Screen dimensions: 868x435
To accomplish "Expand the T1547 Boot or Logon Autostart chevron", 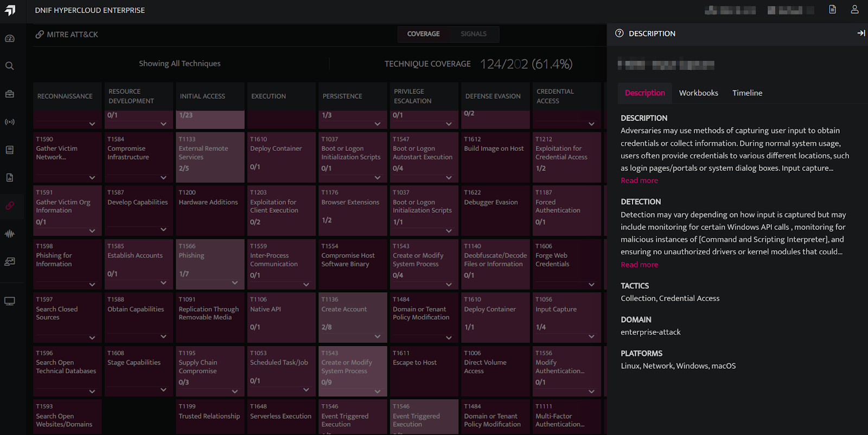I will tap(449, 177).
